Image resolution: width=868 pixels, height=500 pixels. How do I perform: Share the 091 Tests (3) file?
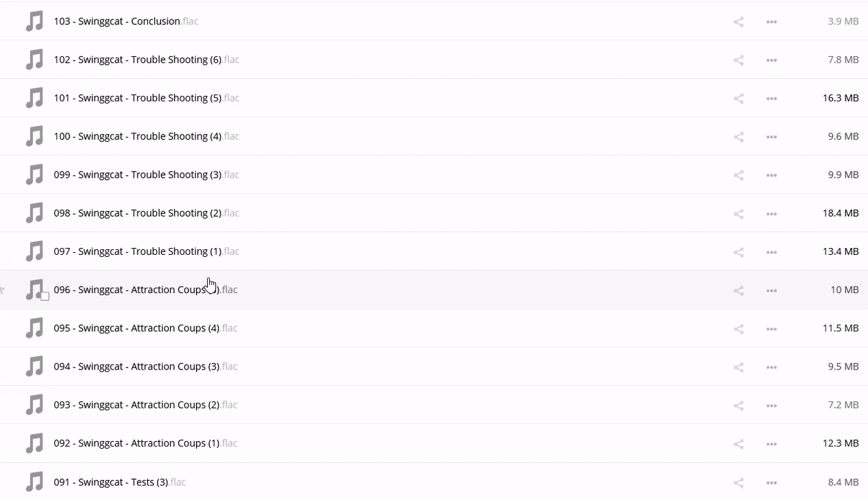[x=738, y=483]
